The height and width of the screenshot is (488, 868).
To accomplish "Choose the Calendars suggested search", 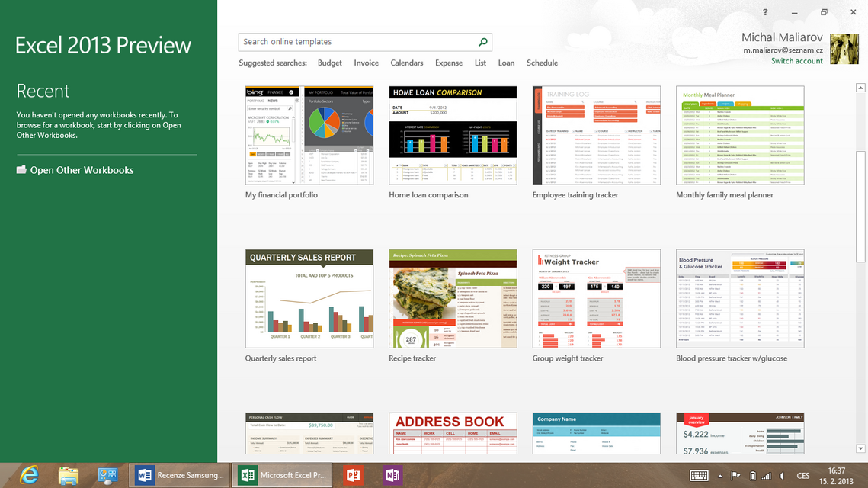I will point(406,63).
